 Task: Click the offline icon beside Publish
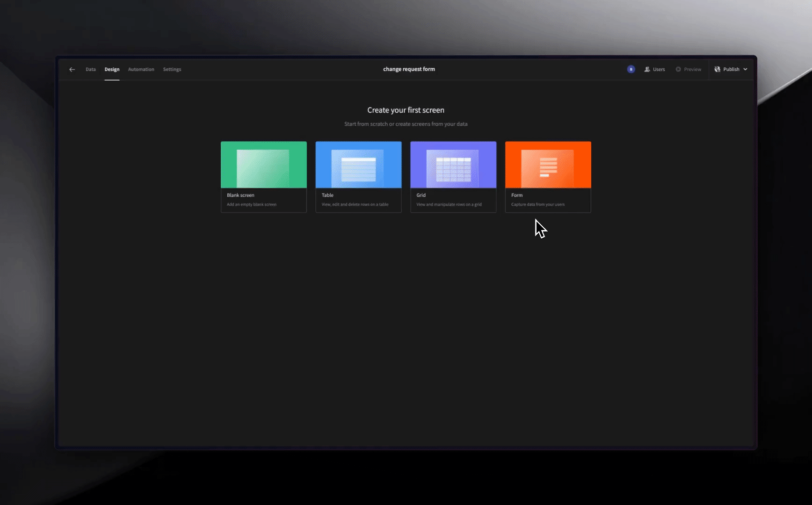(717, 69)
